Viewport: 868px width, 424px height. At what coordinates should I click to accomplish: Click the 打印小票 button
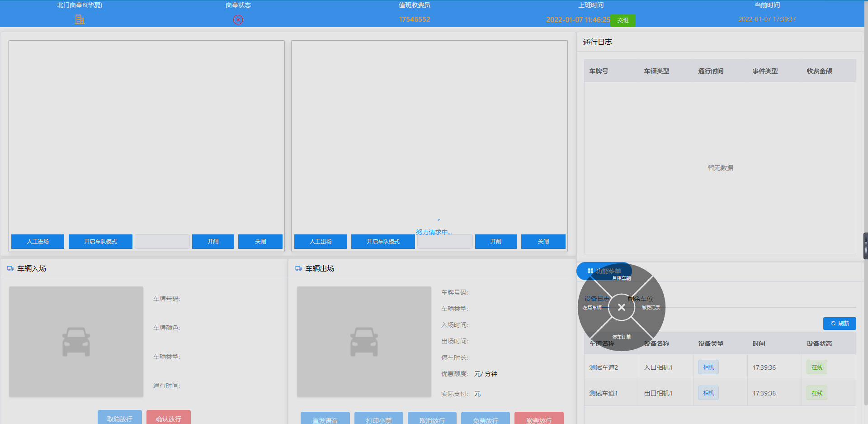coord(379,419)
